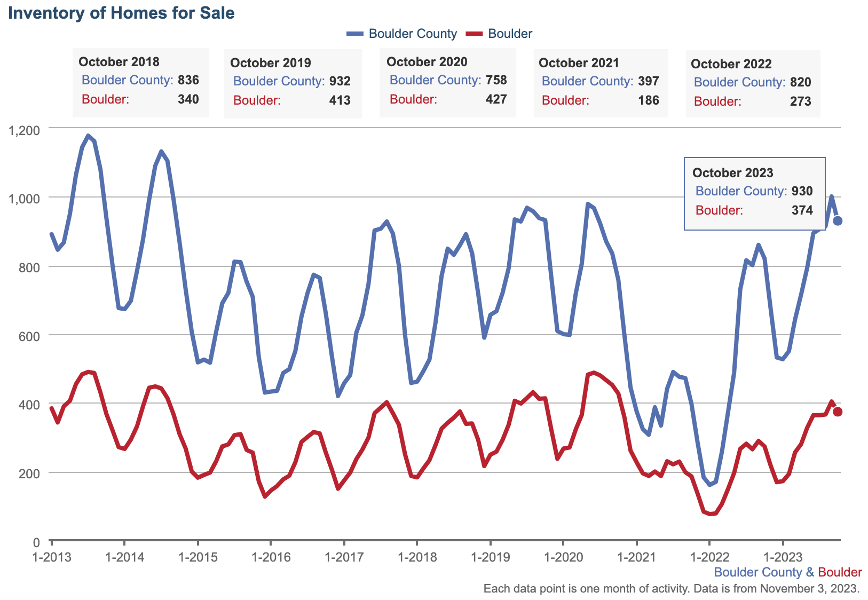Toggle the Boulder County legend entry
Screen dimensions: 868x600
pos(401,34)
